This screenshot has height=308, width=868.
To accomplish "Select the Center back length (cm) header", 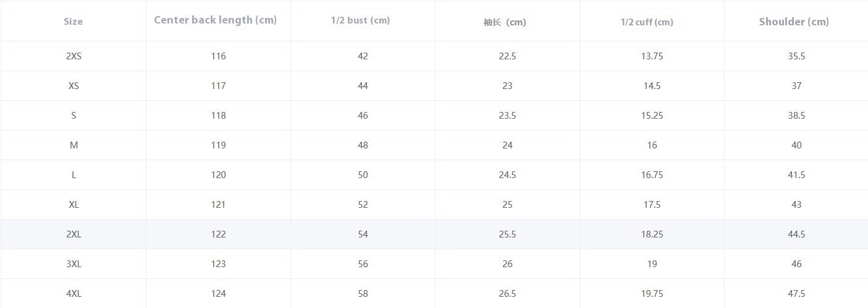I will click(215, 20).
